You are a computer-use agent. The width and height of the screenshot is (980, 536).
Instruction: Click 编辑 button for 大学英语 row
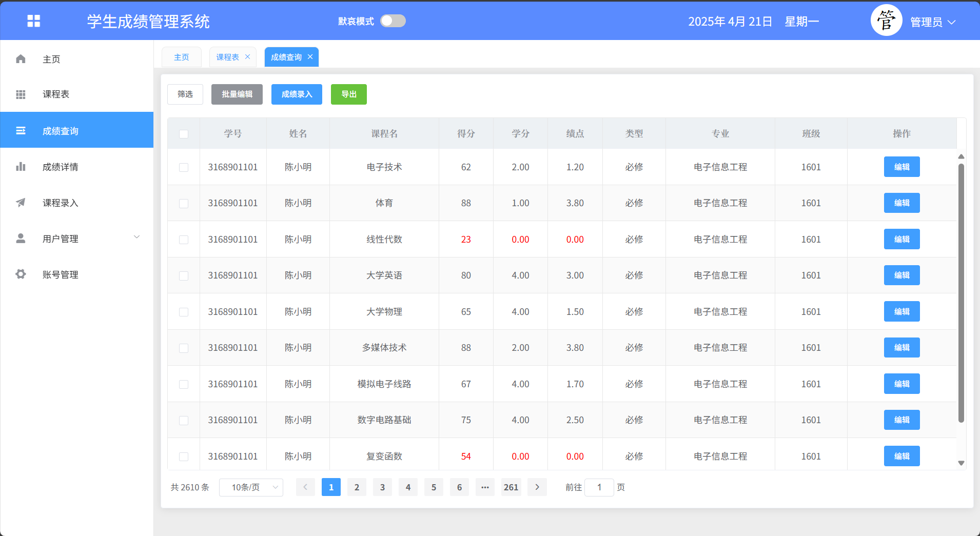click(x=901, y=275)
